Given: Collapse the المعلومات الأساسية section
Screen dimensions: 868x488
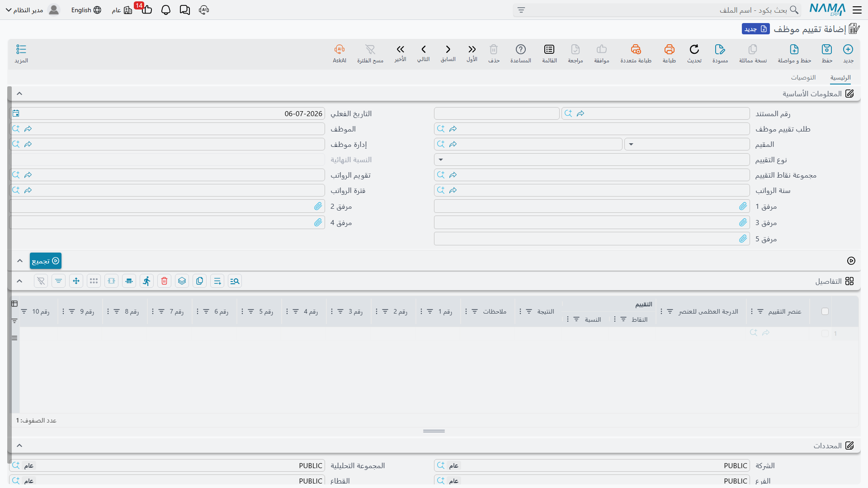Looking at the screenshot, I should pos(19,94).
